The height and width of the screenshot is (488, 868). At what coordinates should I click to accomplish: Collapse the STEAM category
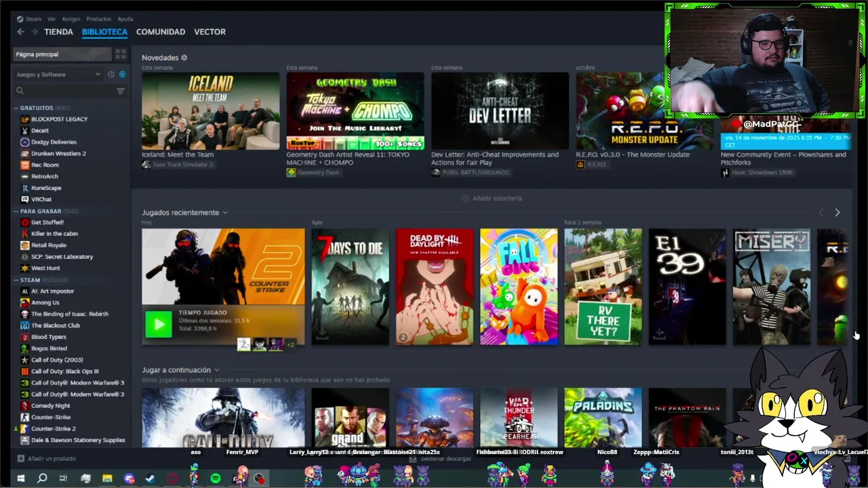[16, 280]
